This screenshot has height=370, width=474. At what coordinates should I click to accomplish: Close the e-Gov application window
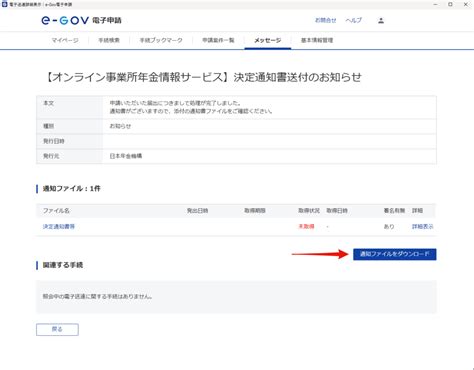coord(466,4)
